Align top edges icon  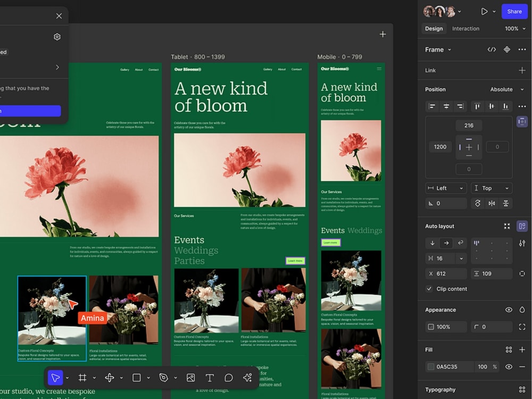477,106
